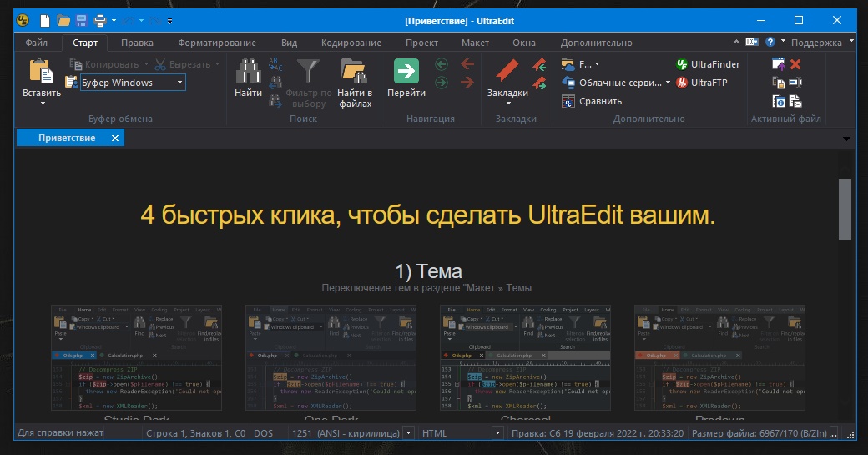Click the copy file path icon

coord(779,83)
